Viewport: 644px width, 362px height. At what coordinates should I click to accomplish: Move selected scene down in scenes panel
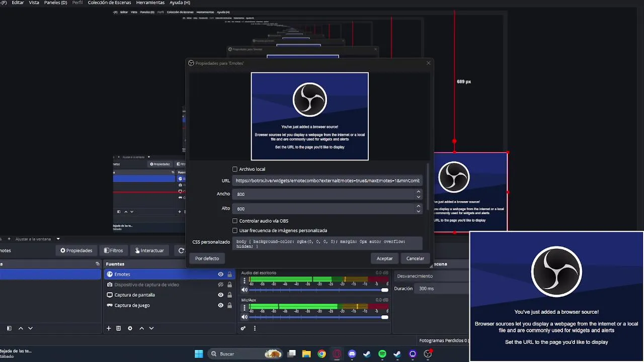pyautogui.click(x=30, y=328)
